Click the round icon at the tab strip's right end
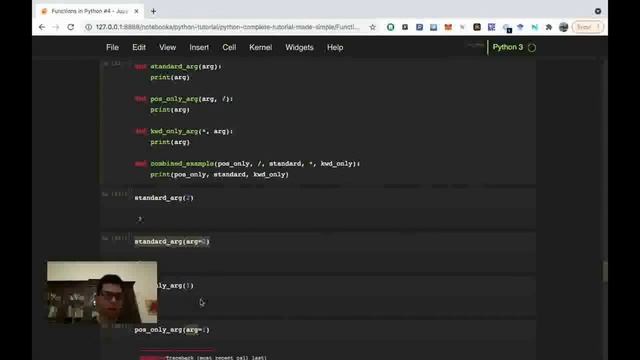This screenshot has height=360, width=640. tap(598, 11)
